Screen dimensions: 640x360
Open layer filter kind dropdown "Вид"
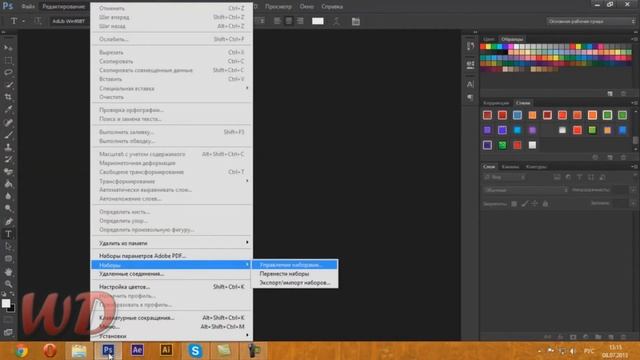pyautogui.click(x=504, y=177)
